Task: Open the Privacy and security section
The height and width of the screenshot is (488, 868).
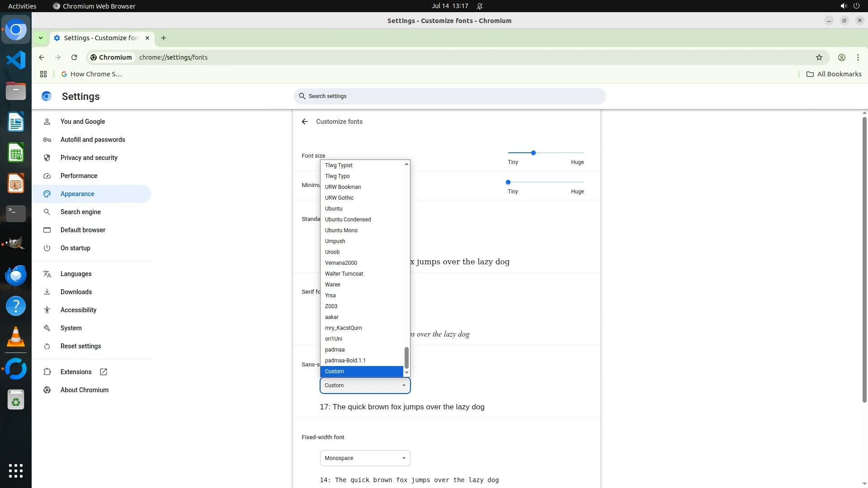Action: coord(89,158)
